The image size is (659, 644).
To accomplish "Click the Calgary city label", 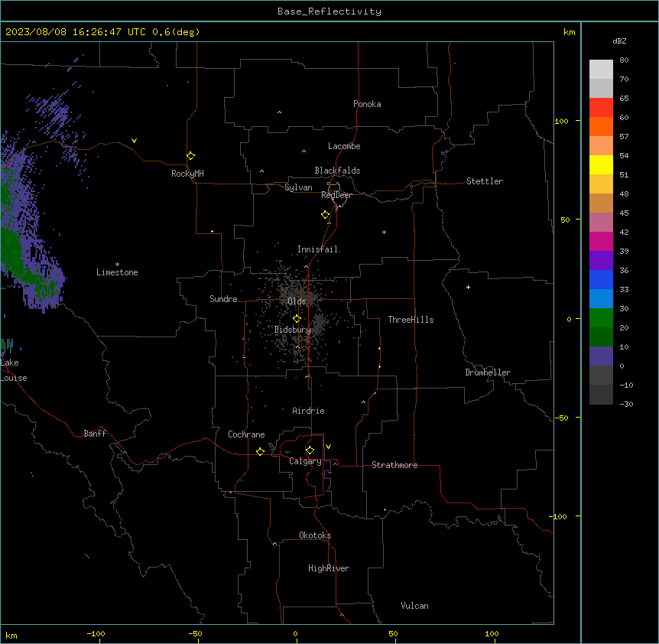I will 305,461.
